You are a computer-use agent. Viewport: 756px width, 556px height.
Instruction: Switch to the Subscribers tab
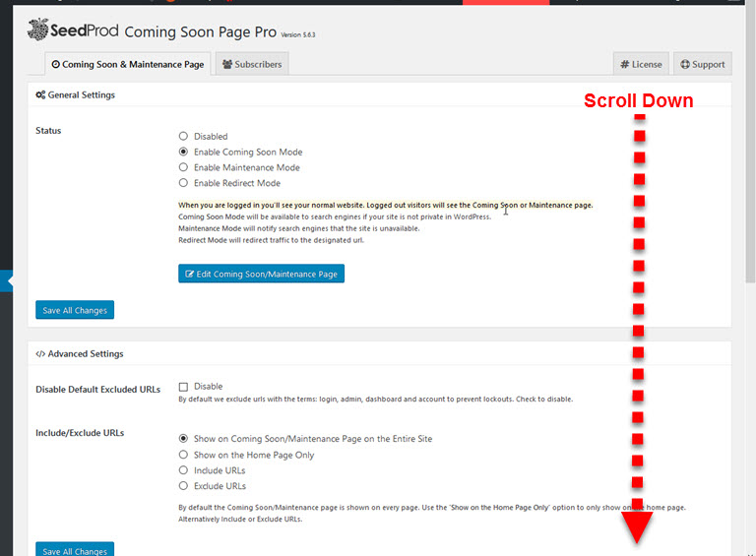252,64
